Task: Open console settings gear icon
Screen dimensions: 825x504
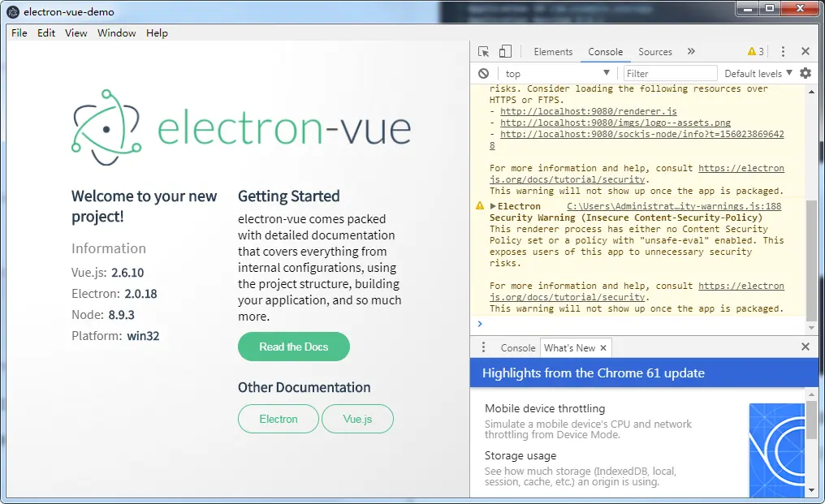Action: pos(806,73)
